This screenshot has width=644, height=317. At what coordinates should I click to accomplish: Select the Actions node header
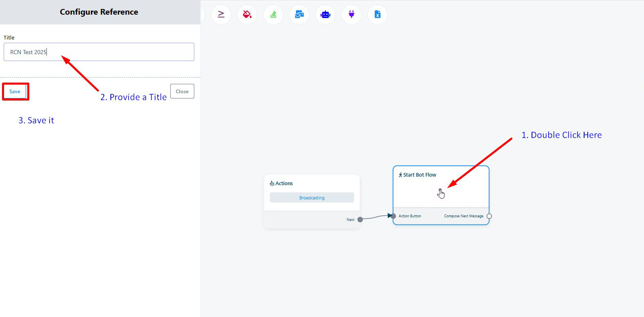pyautogui.click(x=284, y=184)
